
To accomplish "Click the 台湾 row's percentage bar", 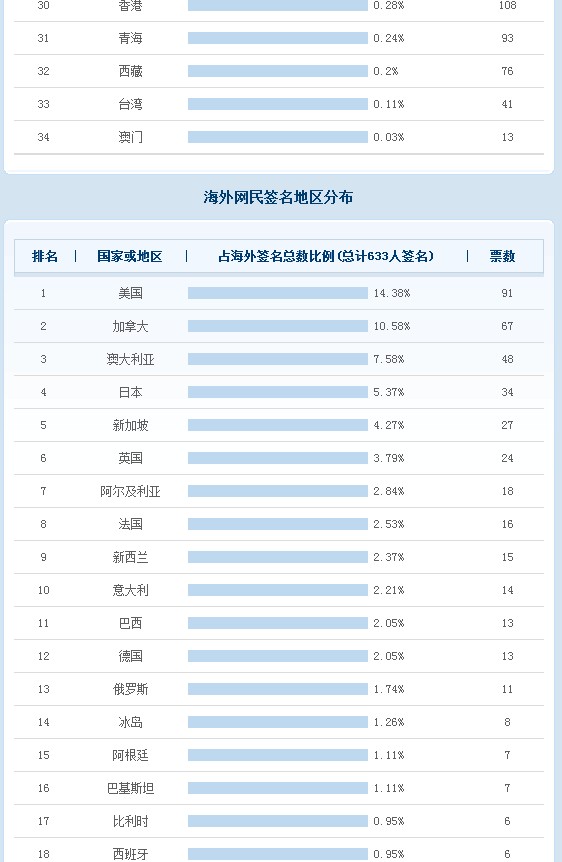I will pos(278,104).
